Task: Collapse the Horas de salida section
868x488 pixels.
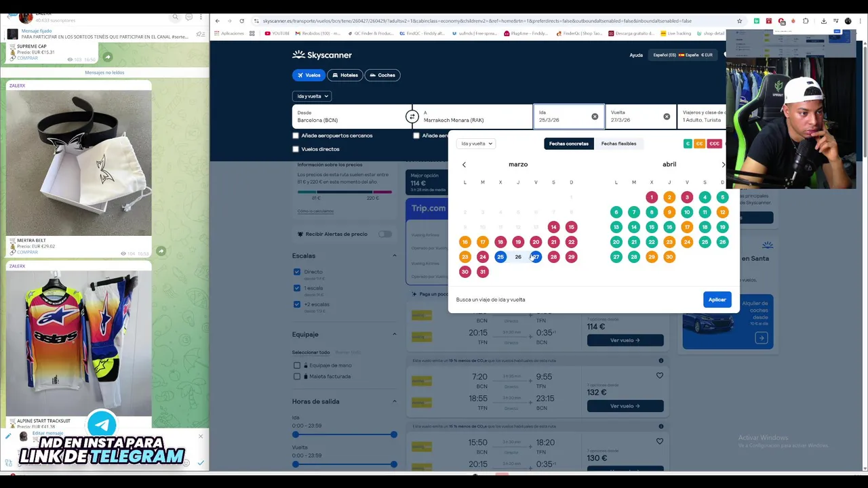Action: pyautogui.click(x=394, y=401)
